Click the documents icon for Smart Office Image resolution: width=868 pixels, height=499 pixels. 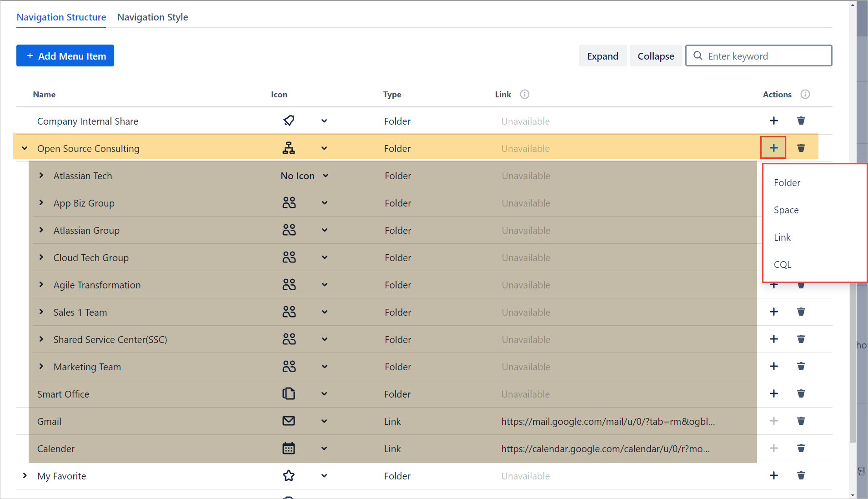click(x=289, y=393)
